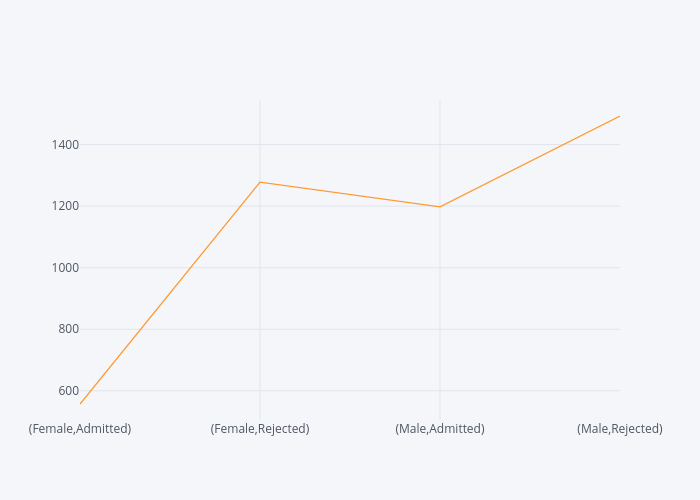
Task: Select the (Male,Rejected) x-axis label
Action: coord(619,429)
